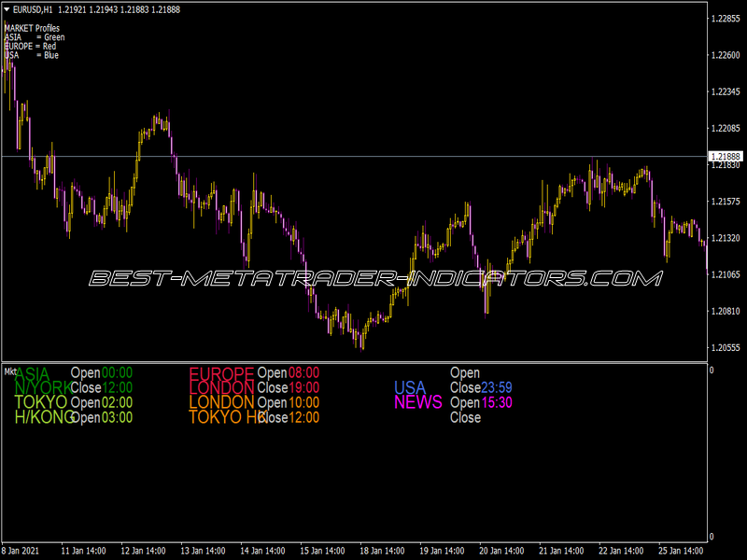This screenshot has width=747, height=560.
Task: Click the Europe open time 08:00
Action: tap(304, 372)
